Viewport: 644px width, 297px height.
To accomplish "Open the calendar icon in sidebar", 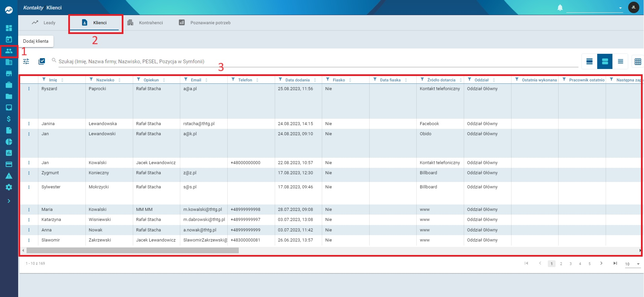I will click(x=9, y=39).
